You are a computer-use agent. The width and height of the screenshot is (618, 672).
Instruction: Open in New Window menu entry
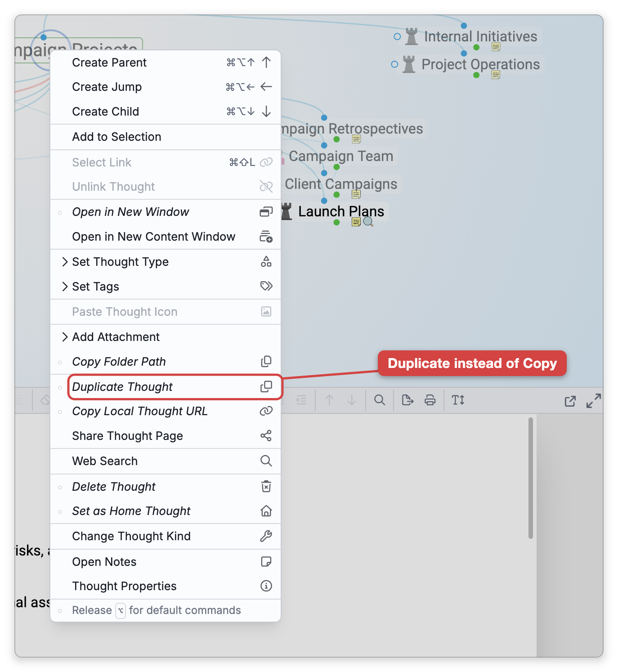tap(166, 212)
